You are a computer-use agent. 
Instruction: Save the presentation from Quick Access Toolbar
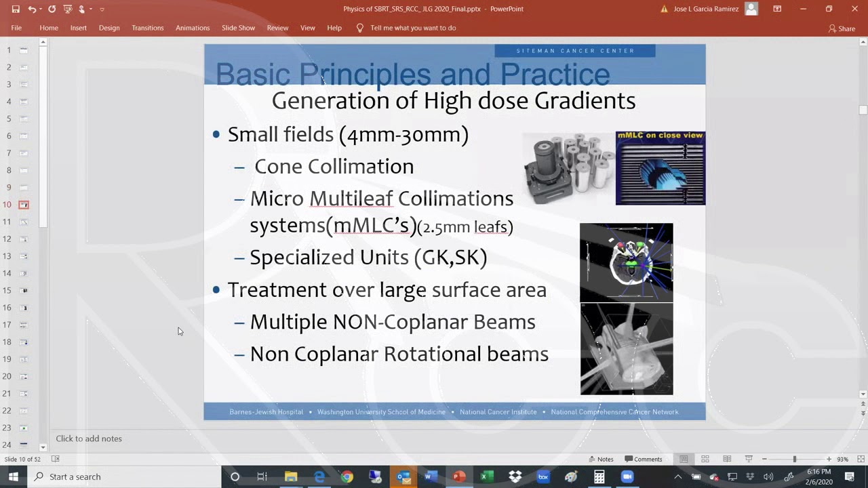point(15,9)
